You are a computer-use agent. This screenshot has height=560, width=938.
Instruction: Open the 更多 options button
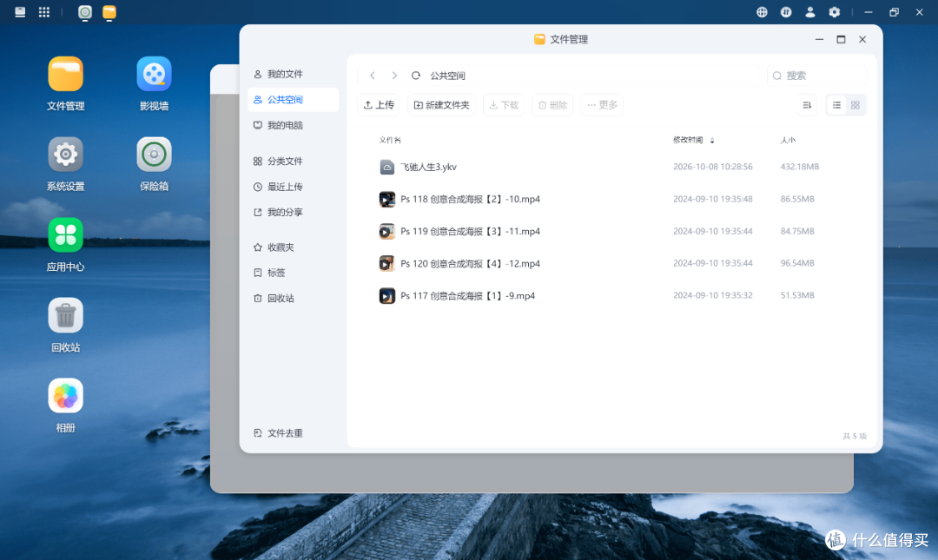[x=603, y=105]
